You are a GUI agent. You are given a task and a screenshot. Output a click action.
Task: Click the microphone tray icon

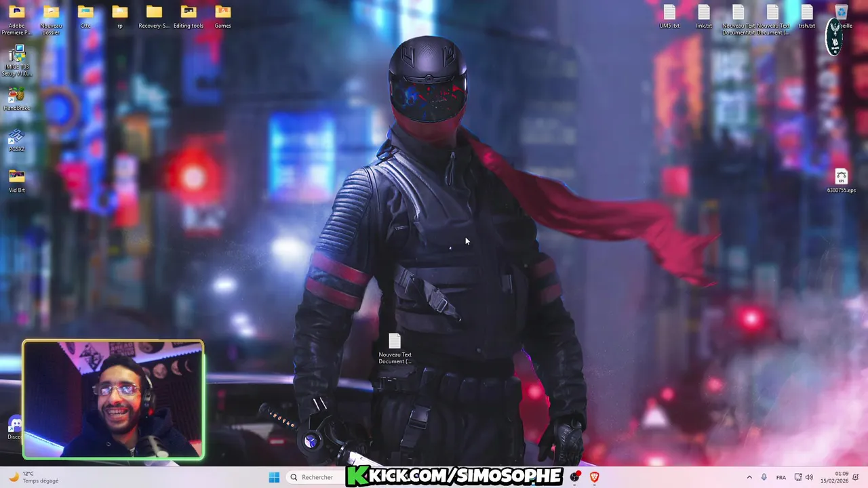coord(764,477)
